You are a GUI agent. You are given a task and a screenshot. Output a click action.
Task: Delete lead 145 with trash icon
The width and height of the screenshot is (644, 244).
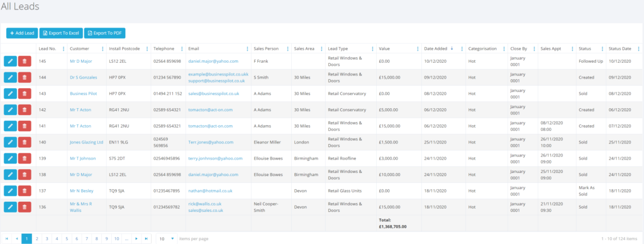click(25, 61)
